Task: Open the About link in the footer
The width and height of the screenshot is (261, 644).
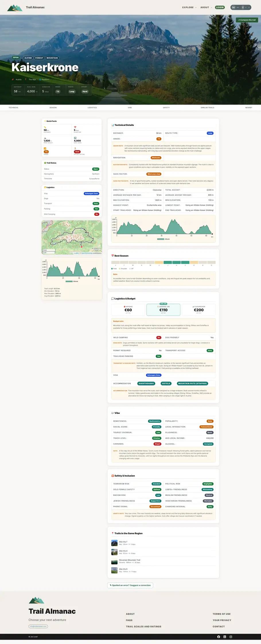Action: (x=130, y=614)
